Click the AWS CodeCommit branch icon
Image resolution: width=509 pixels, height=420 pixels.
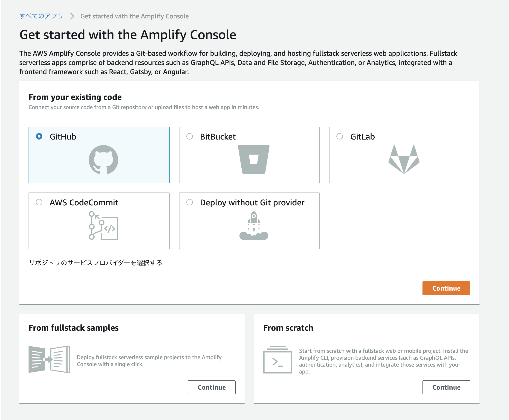point(103,225)
